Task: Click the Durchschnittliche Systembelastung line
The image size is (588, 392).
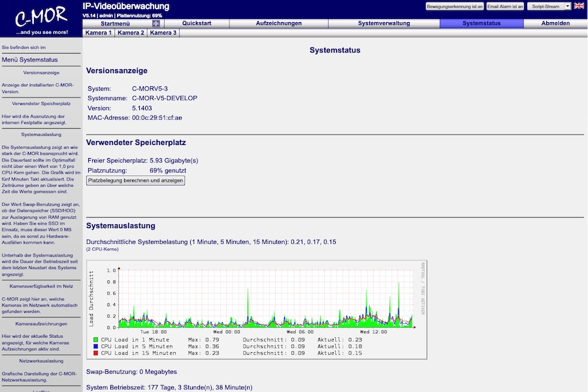Action: tap(211, 242)
